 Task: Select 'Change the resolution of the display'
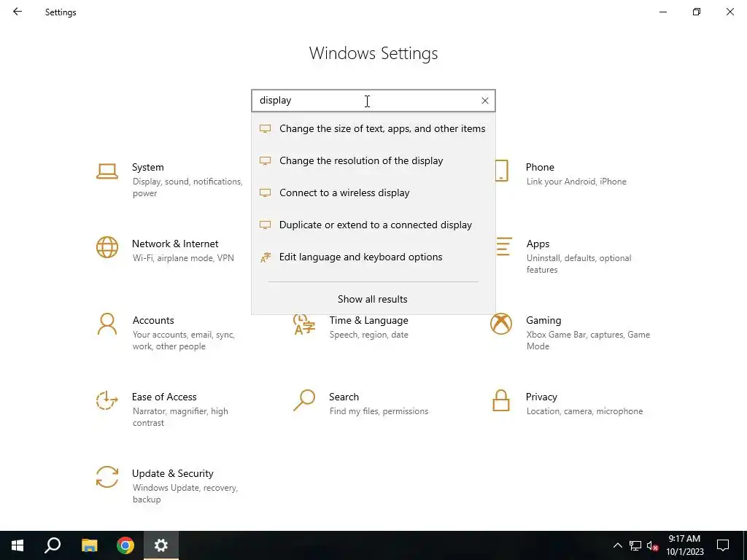pos(373,160)
